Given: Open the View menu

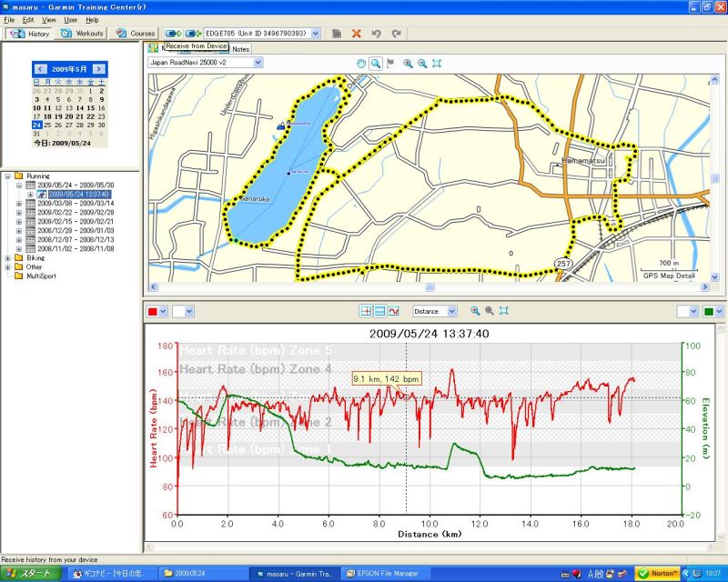Looking at the screenshot, I should [49, 20].
